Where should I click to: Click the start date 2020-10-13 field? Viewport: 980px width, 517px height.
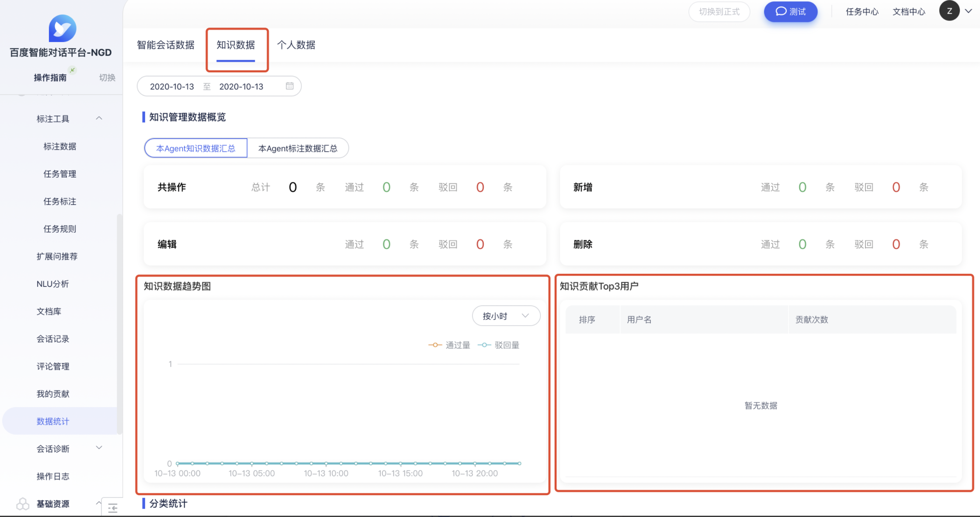(x=172, y=87)
